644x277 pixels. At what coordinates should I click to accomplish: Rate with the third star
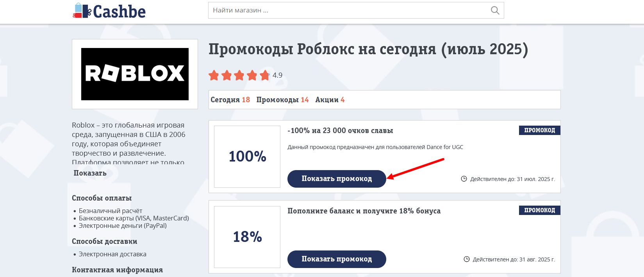239,75
